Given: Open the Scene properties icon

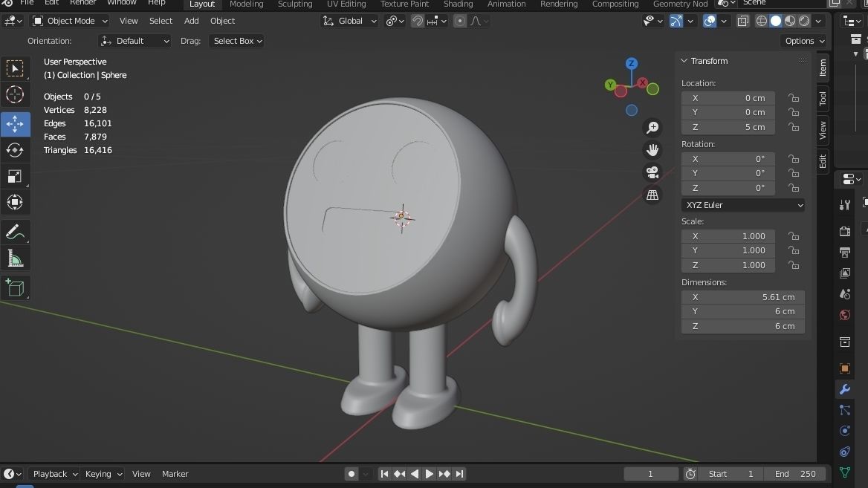Looking at the screenshot, I should click(845, 294).
